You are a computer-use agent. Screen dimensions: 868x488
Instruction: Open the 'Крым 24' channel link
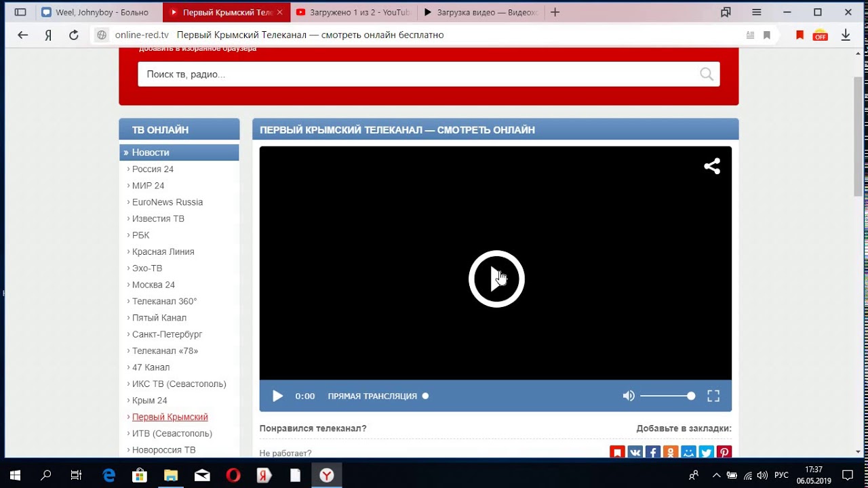click(x=149, y=401)
